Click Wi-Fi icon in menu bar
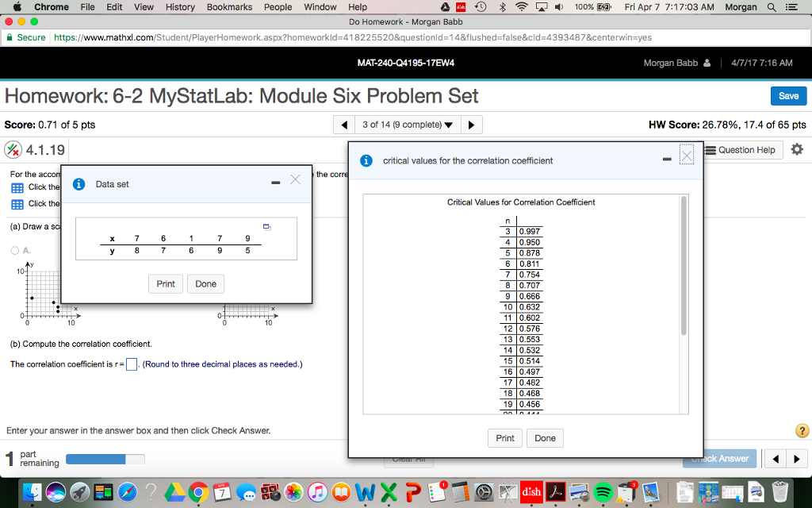This screenshot has width=812, height=508. coord(522,6)
